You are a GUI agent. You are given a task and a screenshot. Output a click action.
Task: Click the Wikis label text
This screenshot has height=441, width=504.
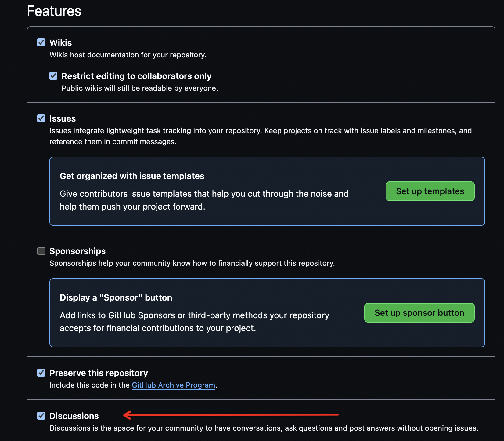pyautogui.click(x=61, y=43)
